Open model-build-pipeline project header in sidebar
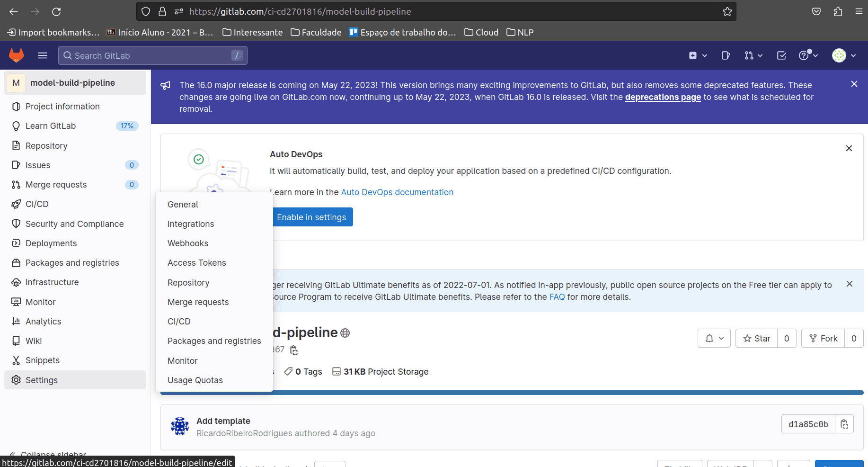Viewport: 868px width, 467px height. point(75,83)
